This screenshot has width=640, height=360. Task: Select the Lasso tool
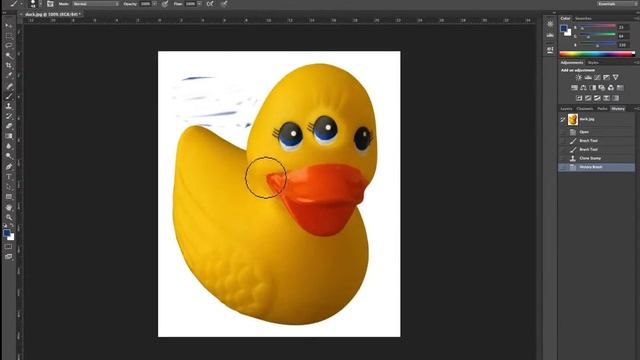tap(9, 45)
